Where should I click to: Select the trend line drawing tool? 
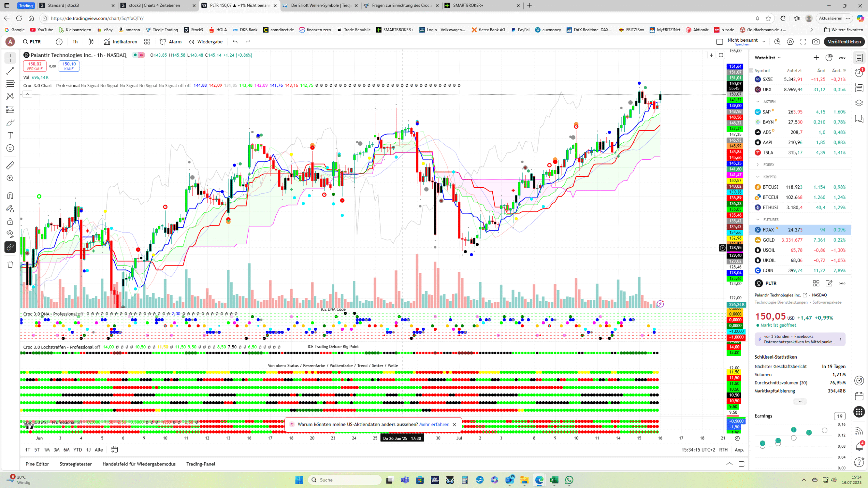(10, 71)
